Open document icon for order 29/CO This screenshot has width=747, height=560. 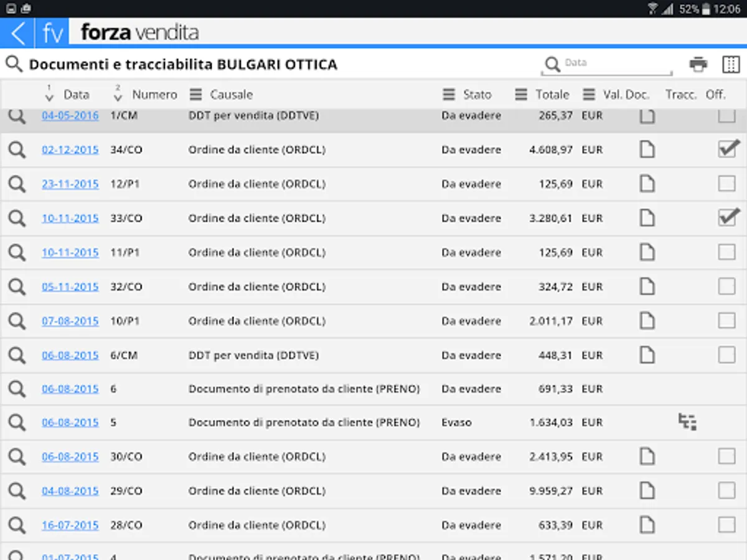647,491
